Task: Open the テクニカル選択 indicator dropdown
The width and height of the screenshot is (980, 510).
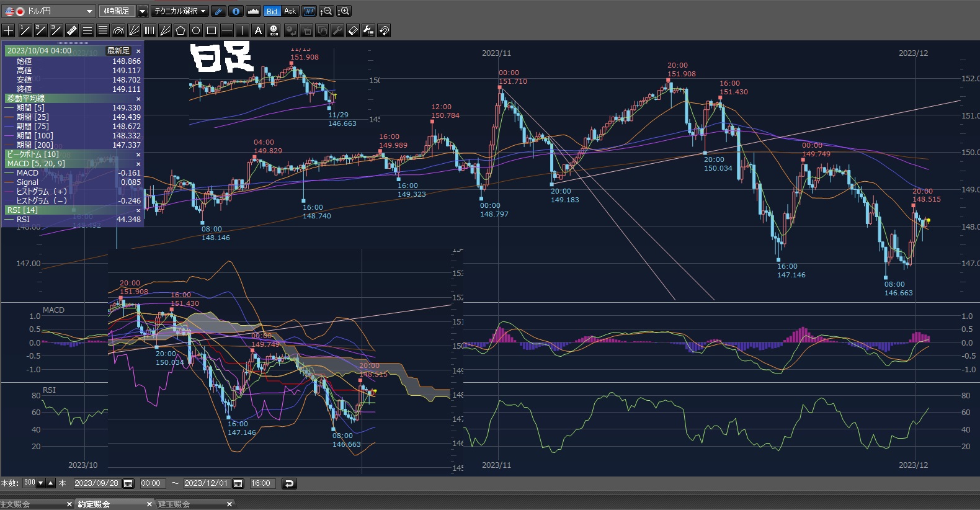Action: (180, 11)
